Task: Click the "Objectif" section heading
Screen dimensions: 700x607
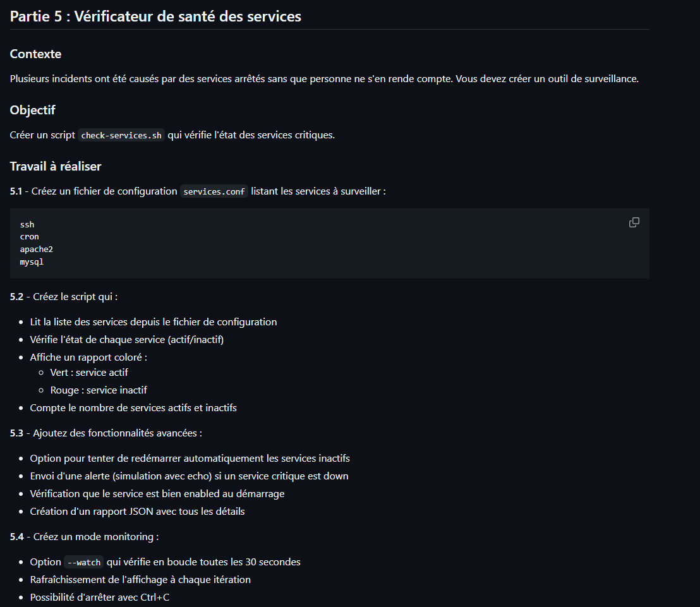Action: (x=32, y=111)
